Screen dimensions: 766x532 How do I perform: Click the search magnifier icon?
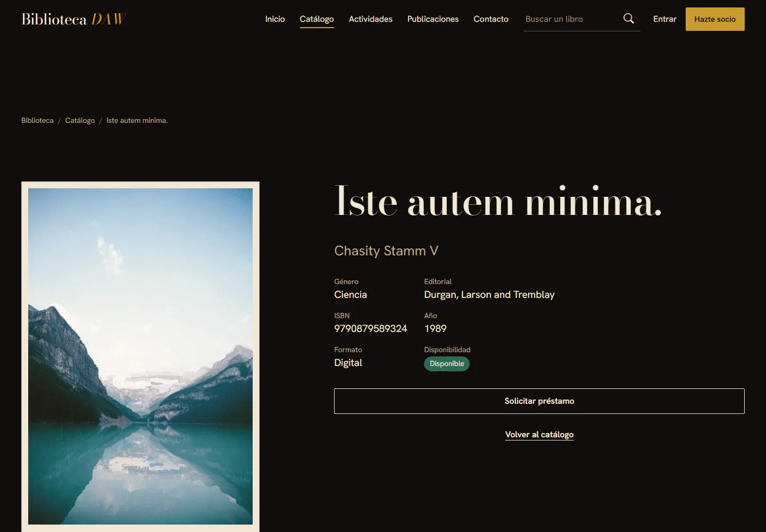628,19
